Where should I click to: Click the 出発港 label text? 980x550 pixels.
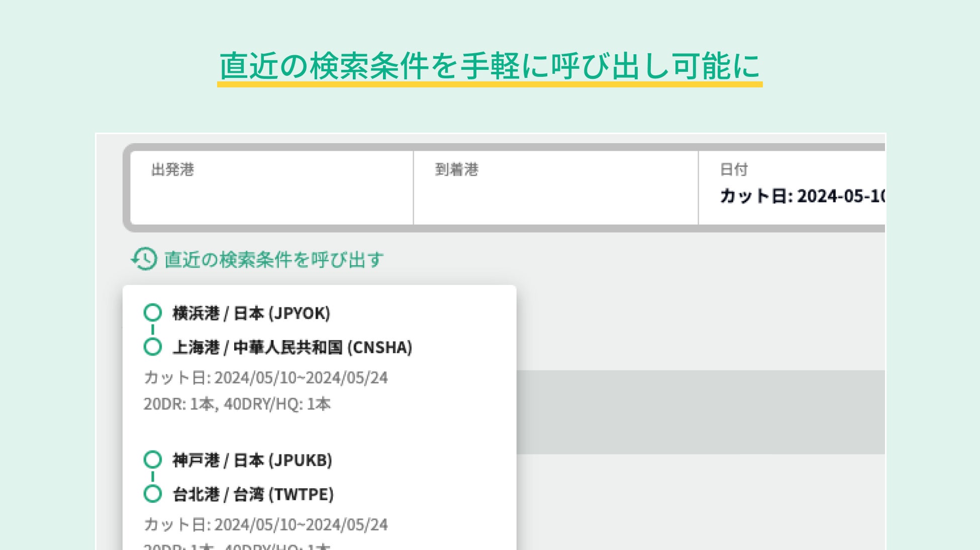click(x=172, y=170)
